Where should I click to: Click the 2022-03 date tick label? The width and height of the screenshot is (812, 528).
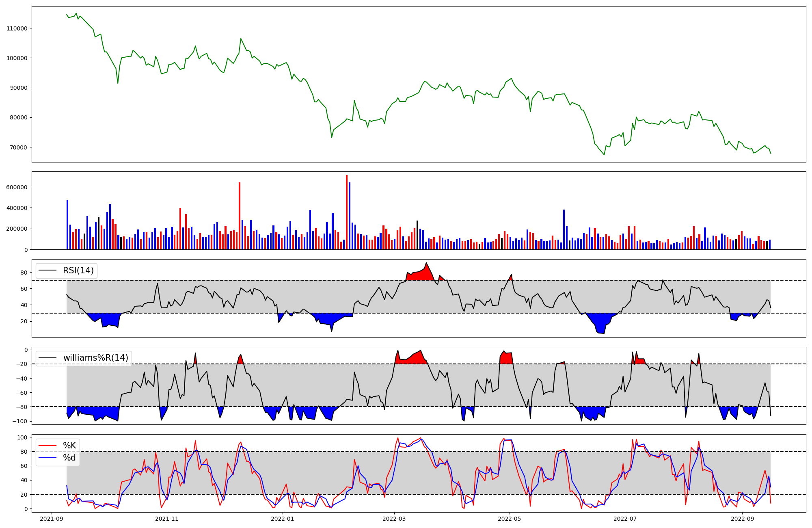[x=394, y=519]
